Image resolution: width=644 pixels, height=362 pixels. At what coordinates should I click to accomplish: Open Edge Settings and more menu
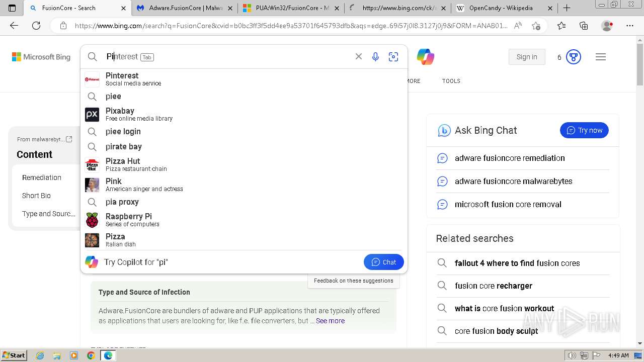point(630,26)
